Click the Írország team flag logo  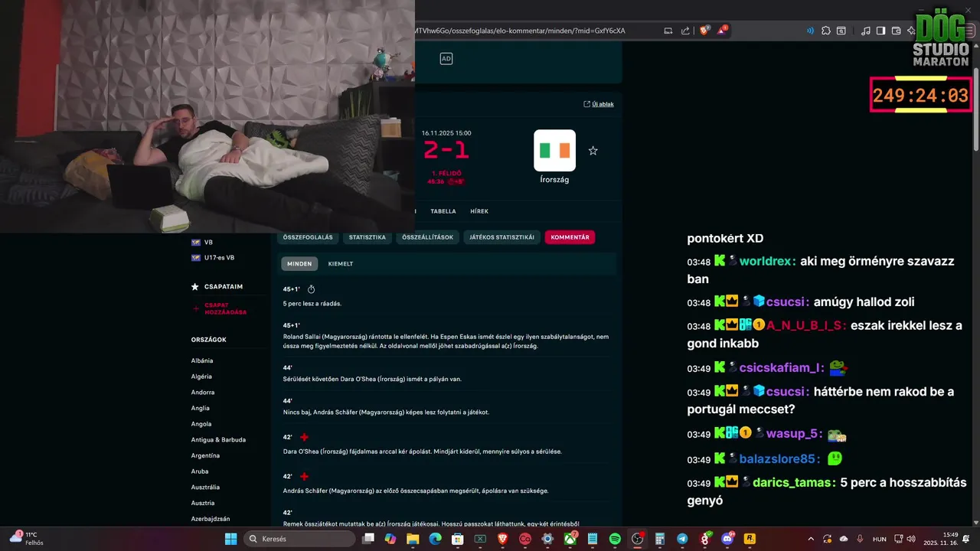pos(554,150)
